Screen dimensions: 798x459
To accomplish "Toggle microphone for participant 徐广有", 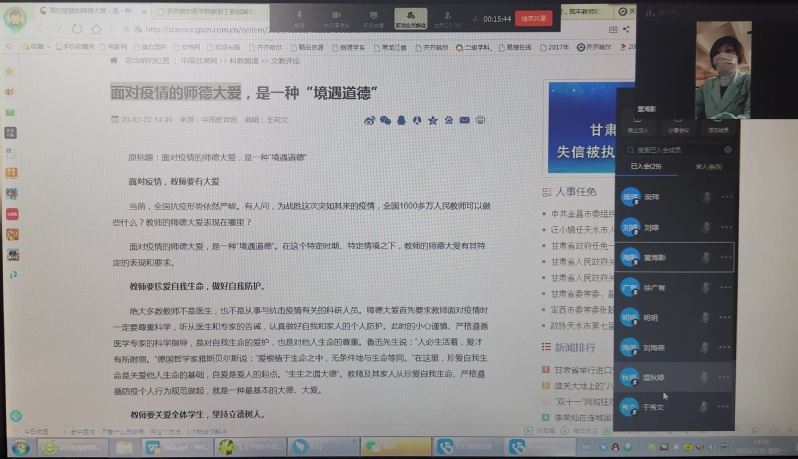I will (x=707, y=287).
